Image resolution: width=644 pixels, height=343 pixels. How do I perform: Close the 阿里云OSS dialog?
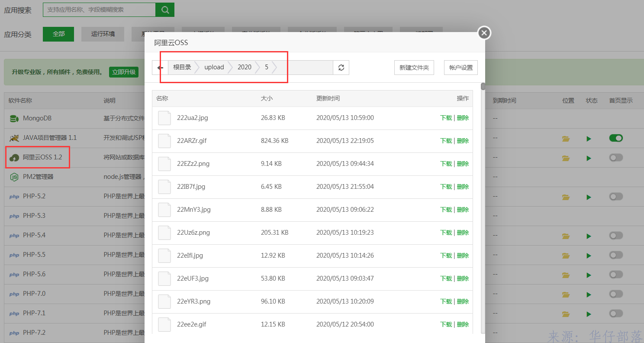pos(484,33)
